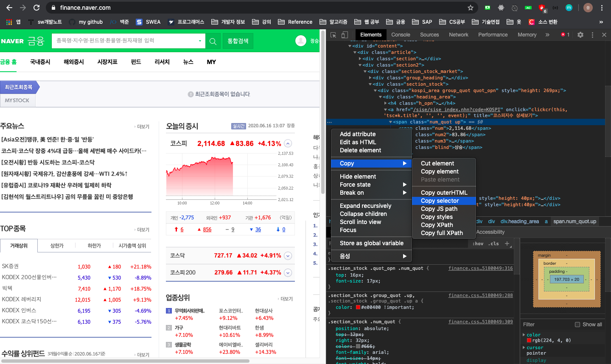Click the user profile avatar in Chrome
Viewport: 611px width, 364px height.
[588, 8]
